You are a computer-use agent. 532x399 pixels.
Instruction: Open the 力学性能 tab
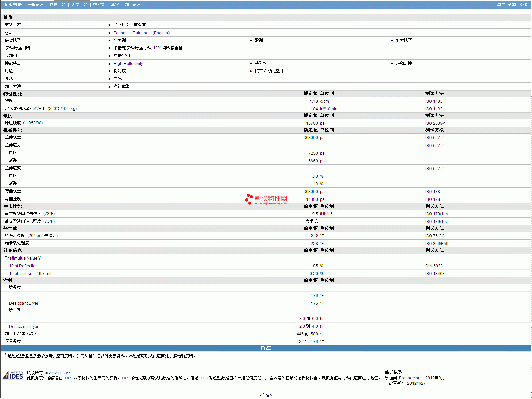point(79,5)
